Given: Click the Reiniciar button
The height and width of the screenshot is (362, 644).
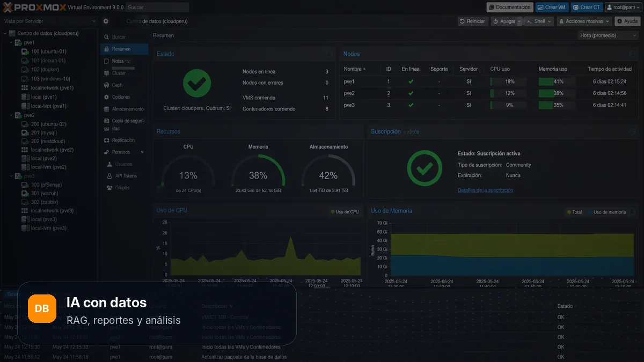Looking at the screenshot, I should click(472, 21).
